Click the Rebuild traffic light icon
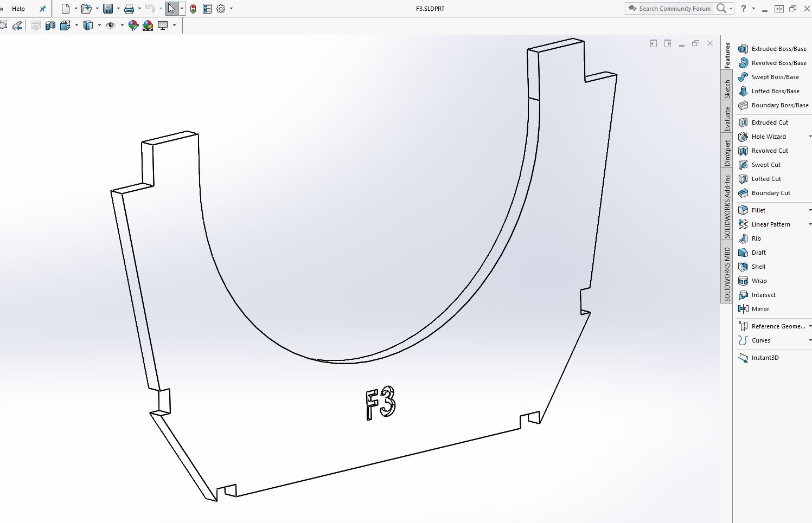This screenshot has width=812, height=523. click(193, 9)
